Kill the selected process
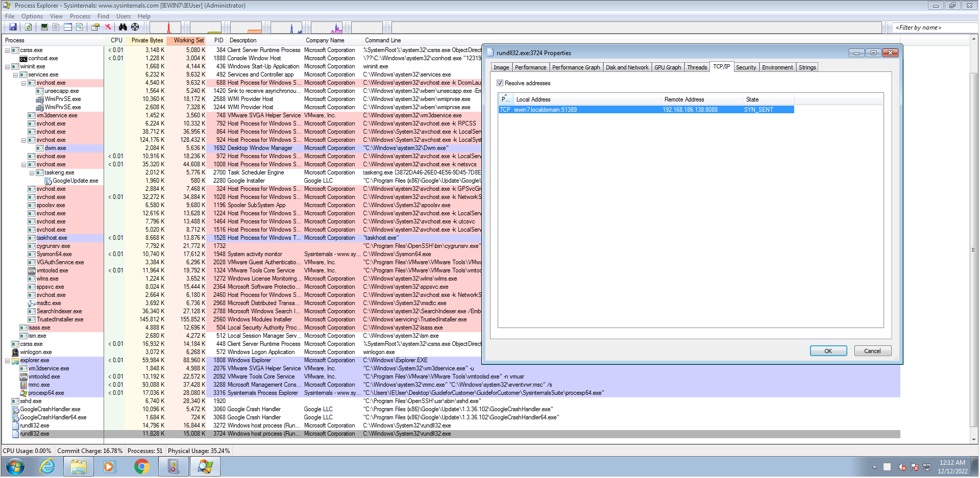Screen dimensions: 980x478 tap(108, 27)
